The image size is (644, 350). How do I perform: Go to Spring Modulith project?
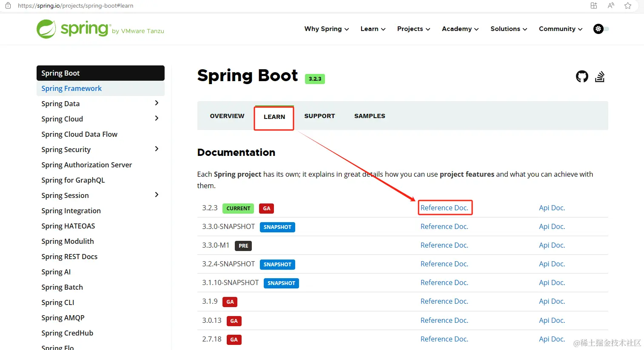(x=68, y=241)
